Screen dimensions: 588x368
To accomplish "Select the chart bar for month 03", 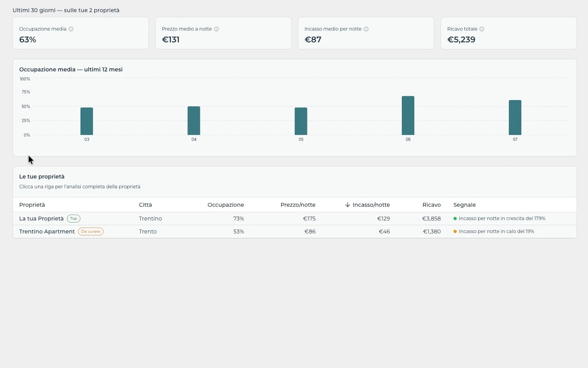I will tap(87, 121).
